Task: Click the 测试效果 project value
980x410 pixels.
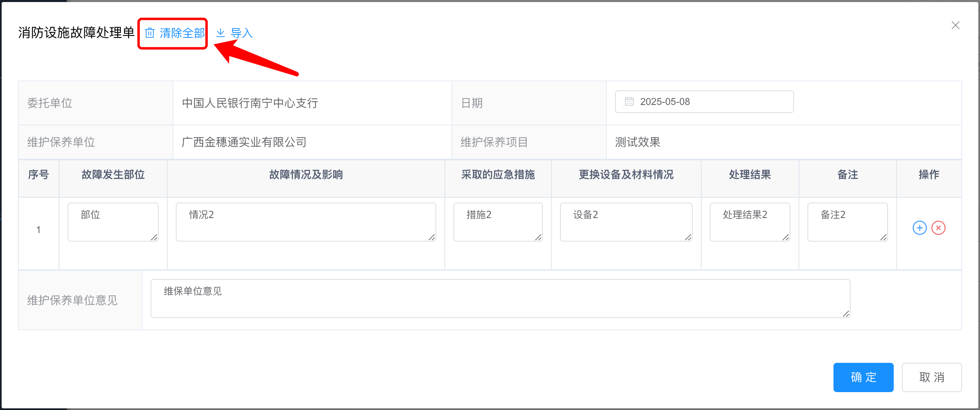Action: pos(638,142)
